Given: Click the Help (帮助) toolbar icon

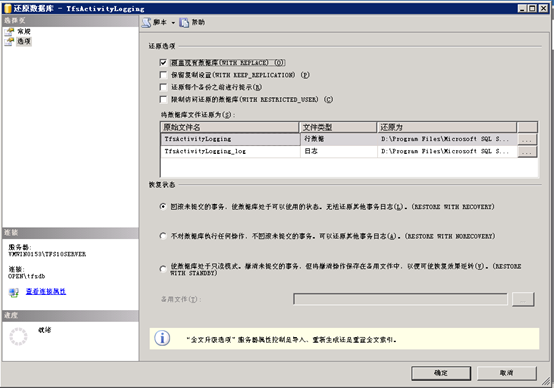Looking at the screenshot, I should pos(184,23).
